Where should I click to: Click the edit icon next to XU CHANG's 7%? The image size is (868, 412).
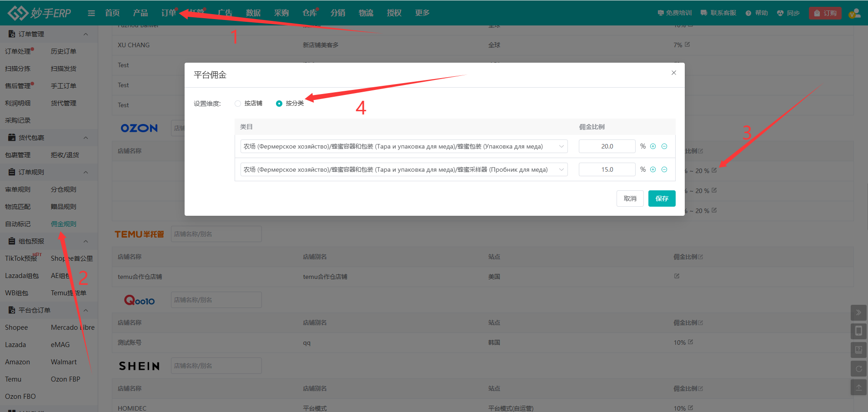(x=687, y=44)
